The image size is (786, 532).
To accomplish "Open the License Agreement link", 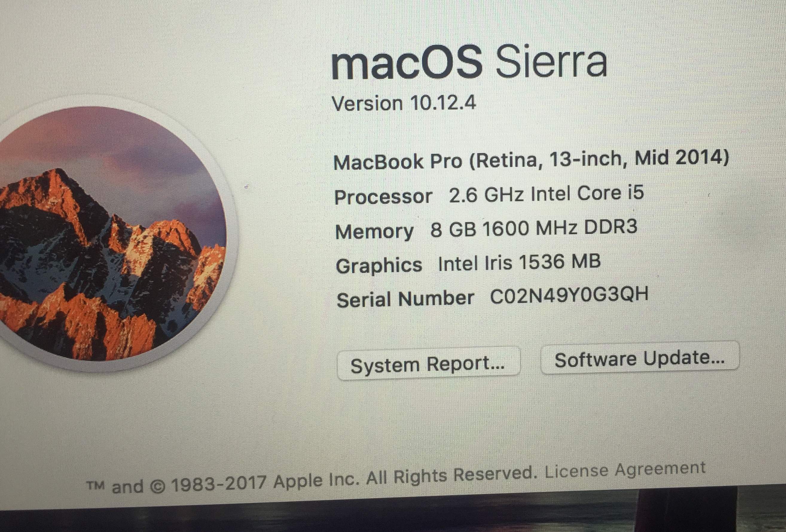I will [625, 470].
